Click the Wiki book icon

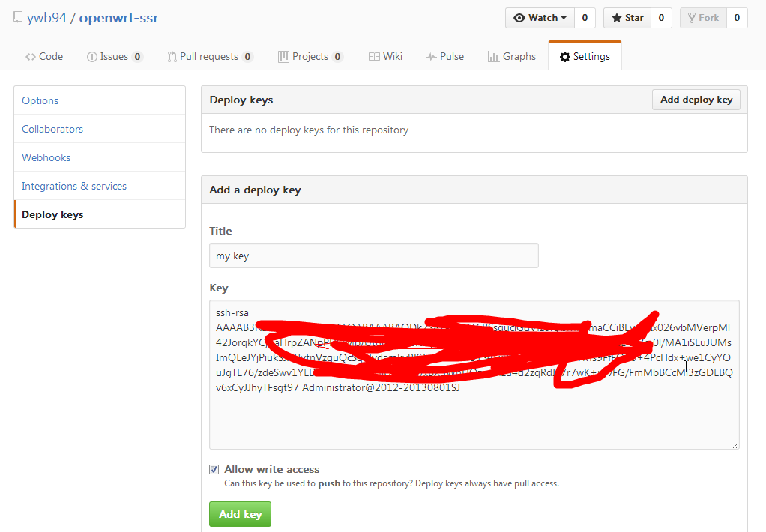click(374, 57)
